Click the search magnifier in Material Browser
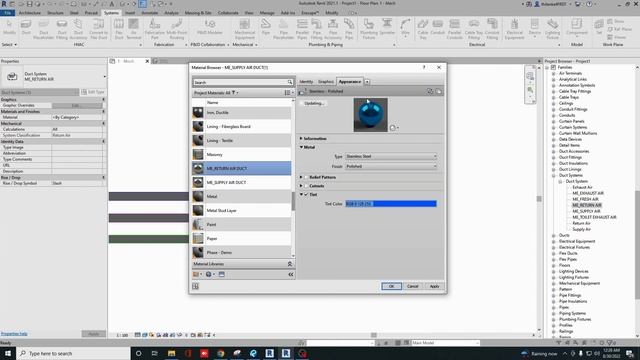640x360 pixels. (290, 82)
